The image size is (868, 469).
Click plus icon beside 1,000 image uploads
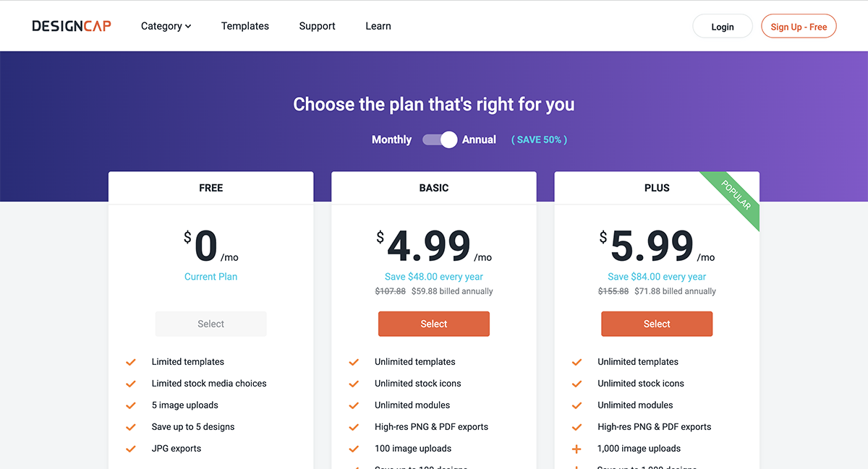pyautogui.click(x=576, y=449)
